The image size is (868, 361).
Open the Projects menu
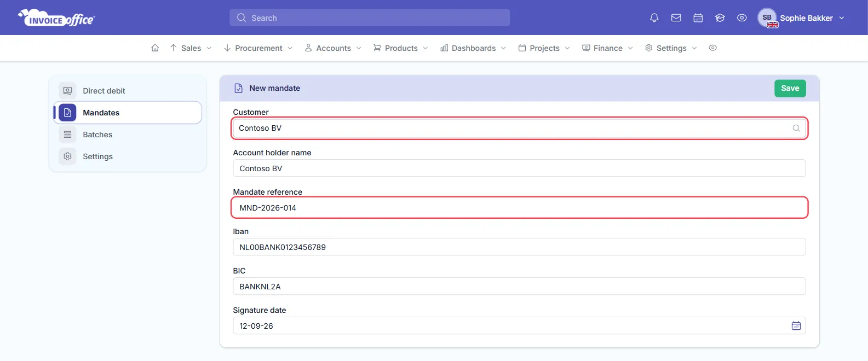tap(544, 48)
